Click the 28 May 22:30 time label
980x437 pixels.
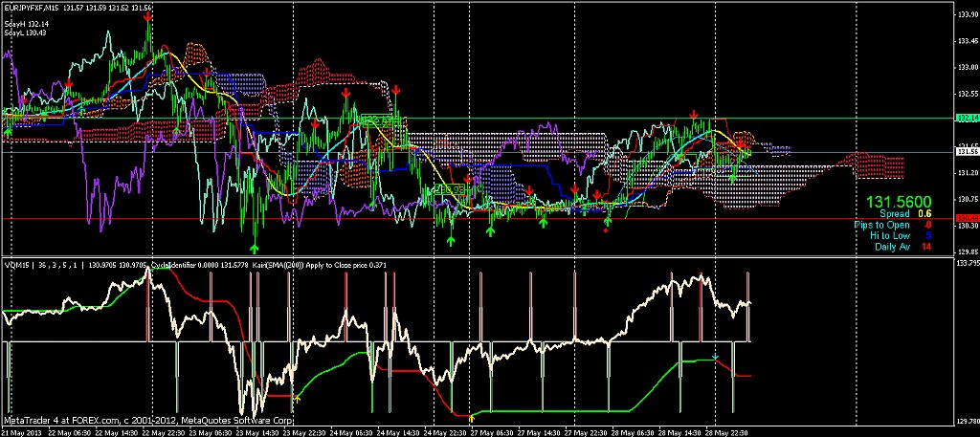pyautogui.click(x=725, y=432)
